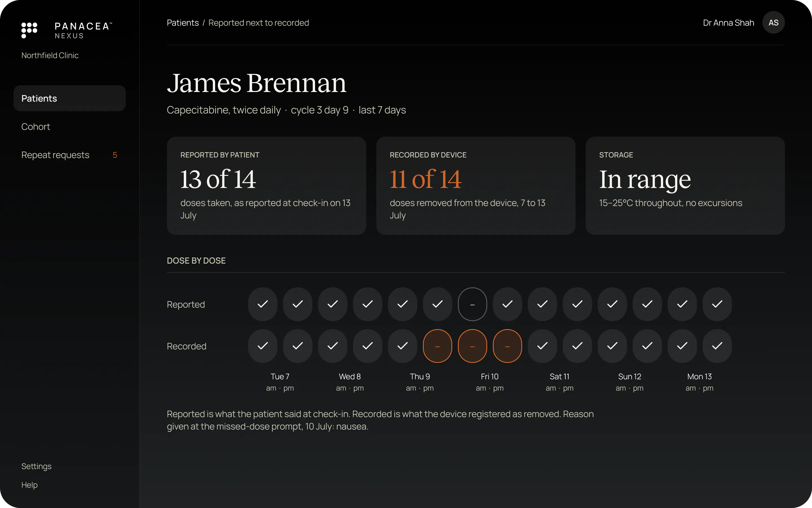Select the Reported Sun 12 pm check
The height and width of the screenshot is (508, 812).
pyautogui.click(x=647, y=304)
